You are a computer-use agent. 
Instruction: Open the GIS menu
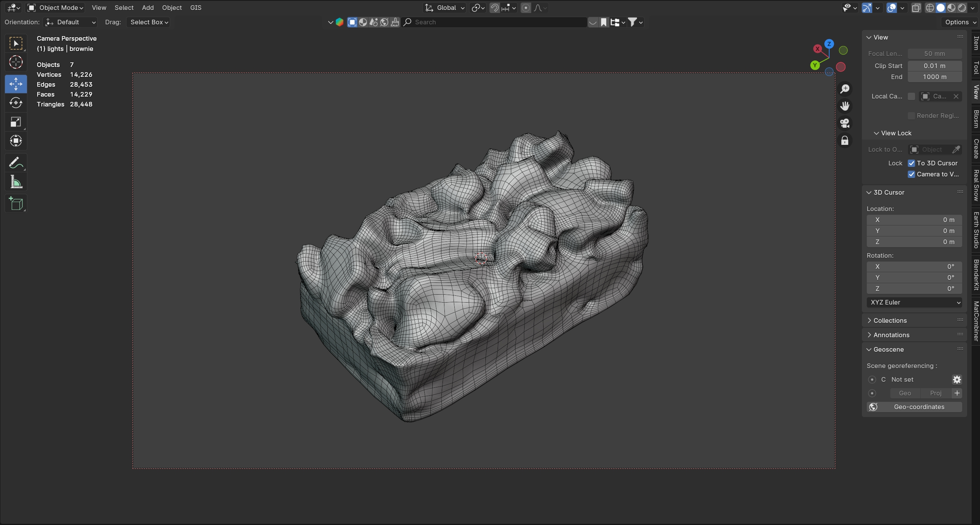click(196, 8)
